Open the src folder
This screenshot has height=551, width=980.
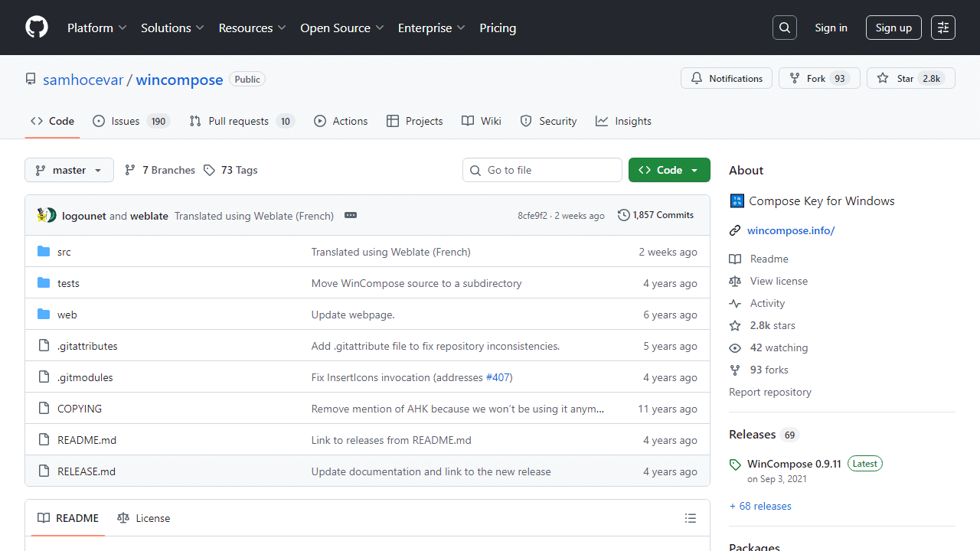[x=64, y=252]
